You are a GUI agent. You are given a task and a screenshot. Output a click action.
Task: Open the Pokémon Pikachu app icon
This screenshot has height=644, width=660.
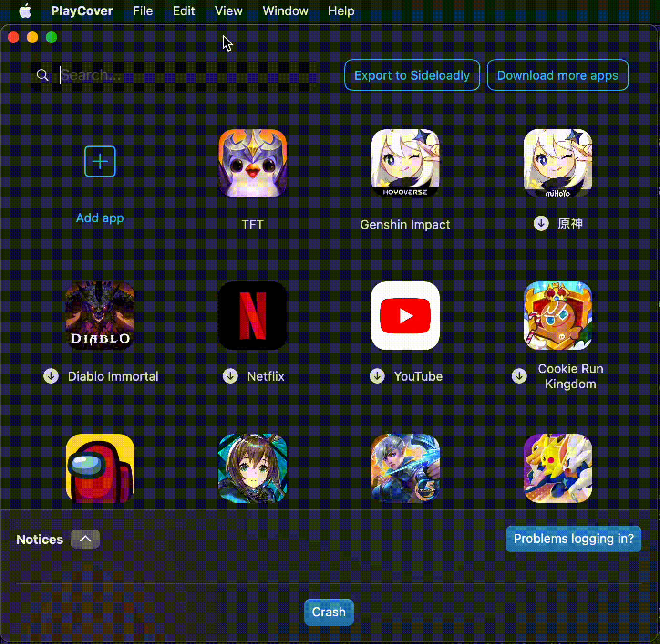(558, 468)
